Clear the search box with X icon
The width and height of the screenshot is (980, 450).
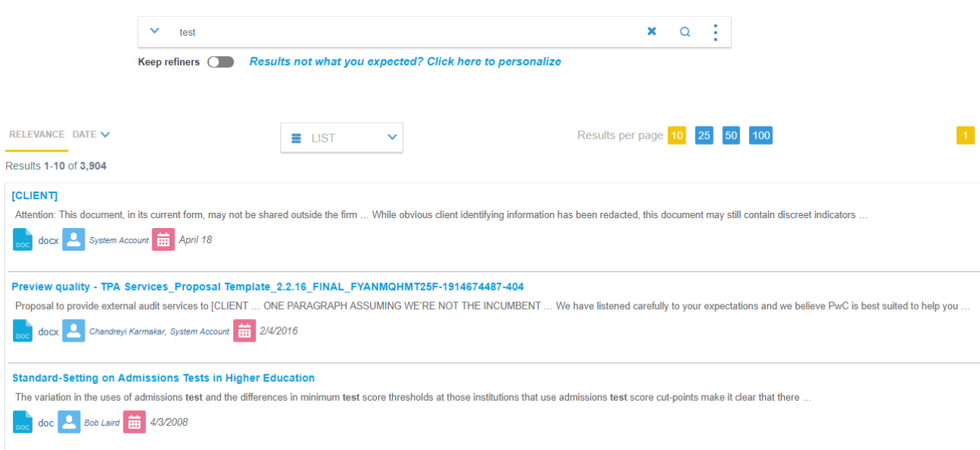(x=652, y=32)
